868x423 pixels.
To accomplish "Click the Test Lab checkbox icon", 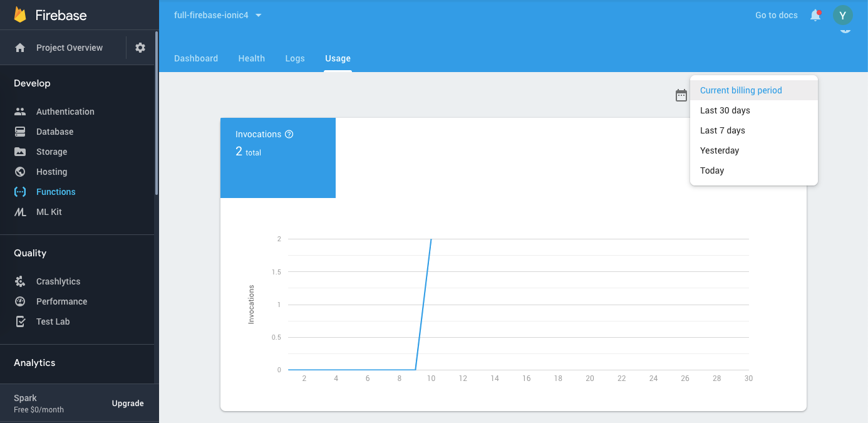I will [x=20, y=321].
